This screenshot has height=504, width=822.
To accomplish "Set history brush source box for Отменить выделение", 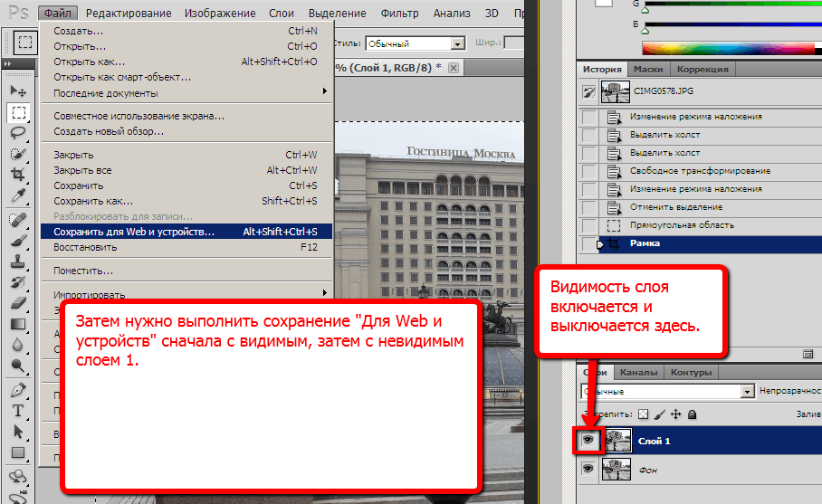I will point(589,207).
